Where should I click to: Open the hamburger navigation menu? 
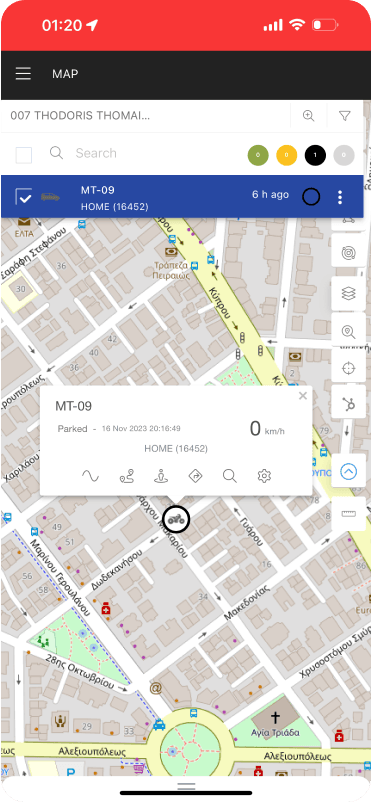[23, 74]
